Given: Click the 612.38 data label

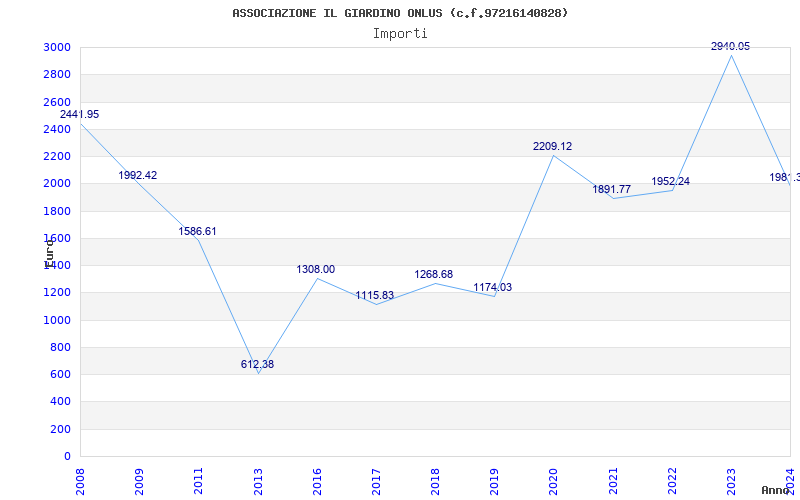Looking at the screenshot, I should click(258, 364).
